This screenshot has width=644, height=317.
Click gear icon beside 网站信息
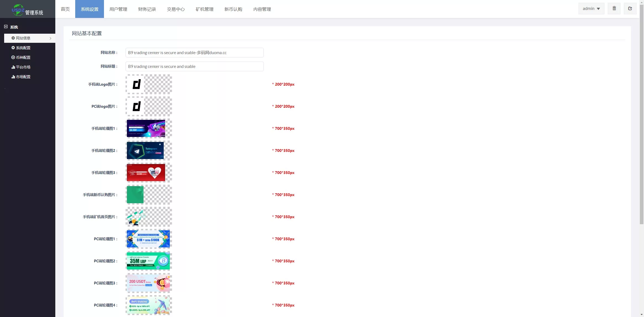[13, 38]
